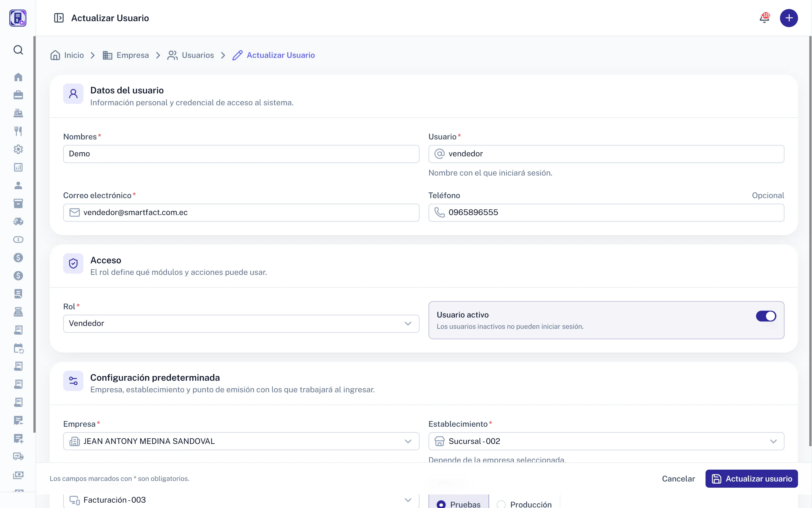Open the Rol dropdown showing Vendedor

[x=241, y=323]
